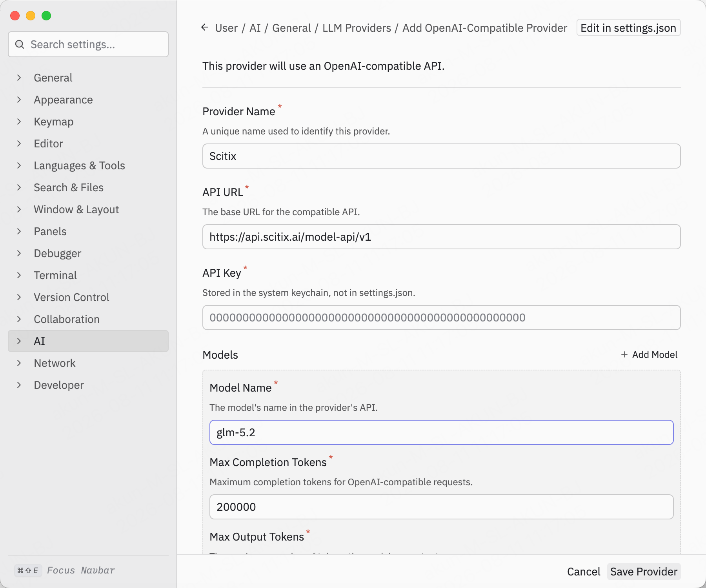Open Collaboration settings

pos(88,319)
